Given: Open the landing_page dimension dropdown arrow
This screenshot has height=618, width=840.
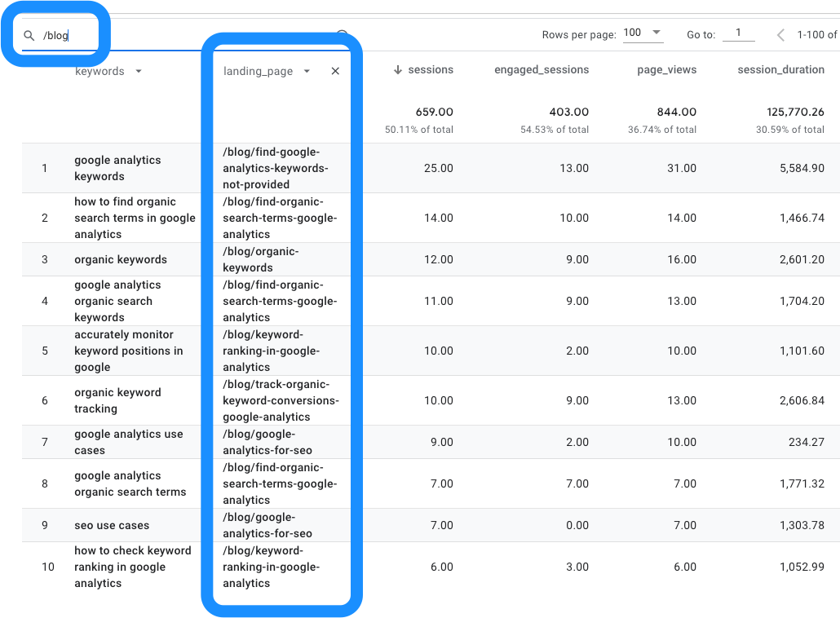Looking at the screenshot, I should point(307,71).
